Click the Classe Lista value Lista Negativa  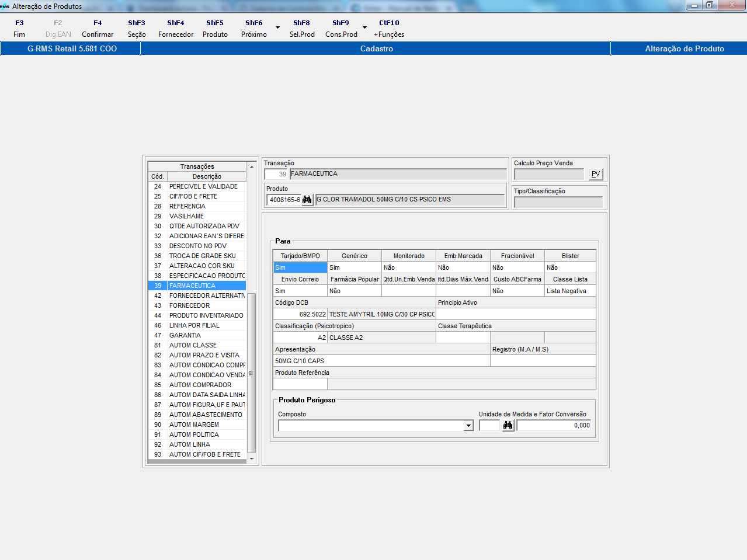(570, 291)
